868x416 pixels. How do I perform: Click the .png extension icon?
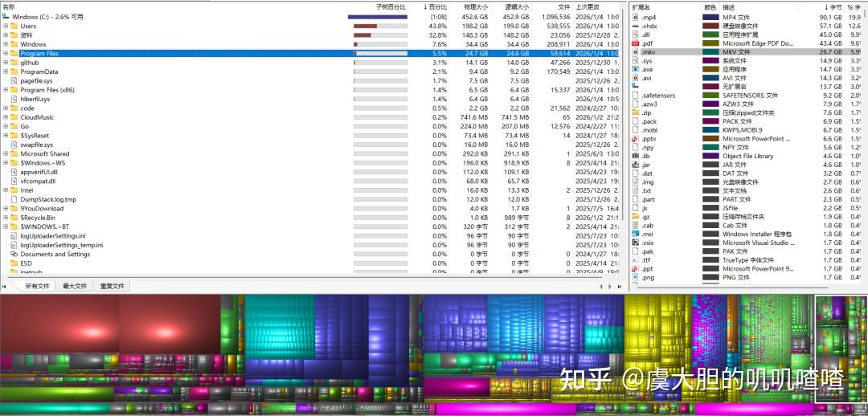[636, 277]
